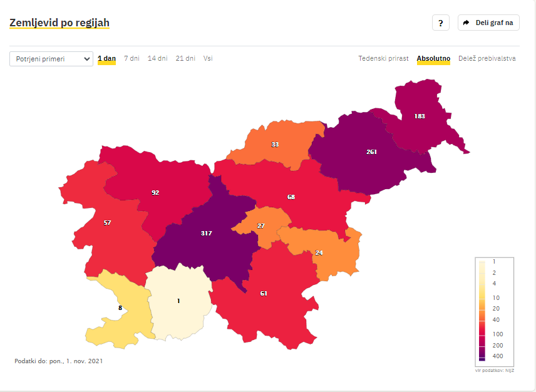
Task: Open the Zemljevid po regijah heading link
Action: [x=59, y=23]
